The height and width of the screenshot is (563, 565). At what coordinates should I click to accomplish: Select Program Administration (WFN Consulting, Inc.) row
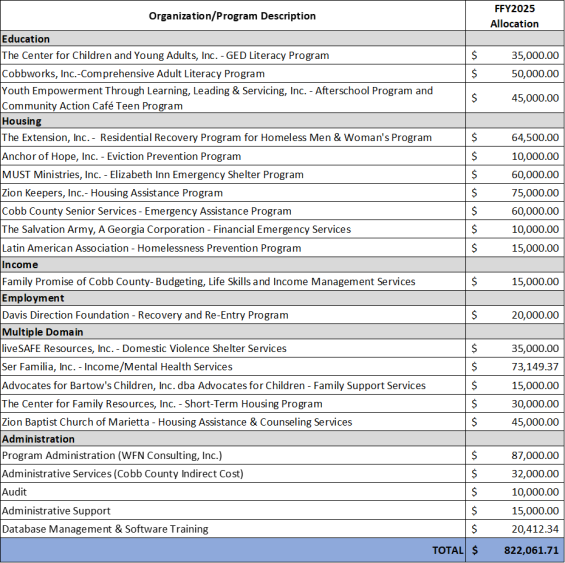[x=112, y=455]
